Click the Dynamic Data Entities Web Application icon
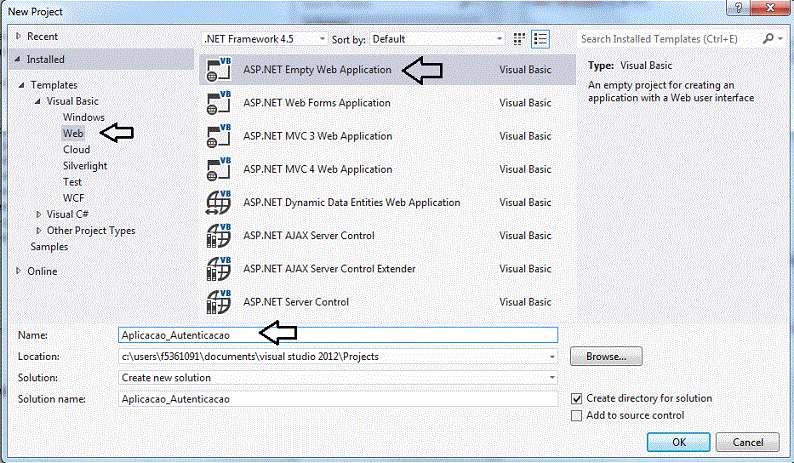Viewport: 794px width, 463px height. coord(219,203)
